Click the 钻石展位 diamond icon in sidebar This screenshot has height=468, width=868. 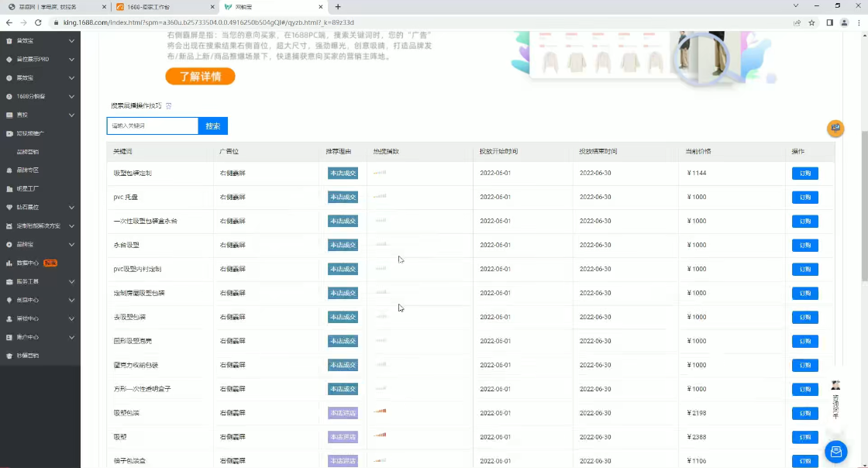click(9, 207)
